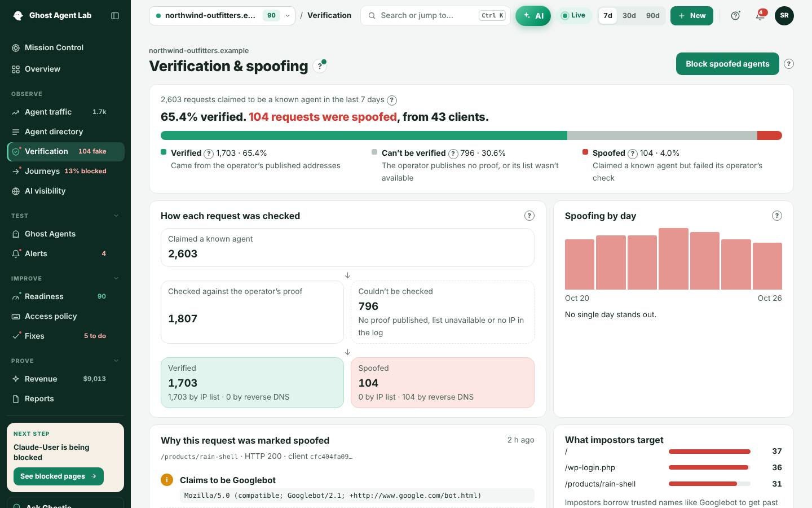Click the Mission Control icon in the sidebar
The height and width of the screenshot is (508, 812).
point(16,48)
